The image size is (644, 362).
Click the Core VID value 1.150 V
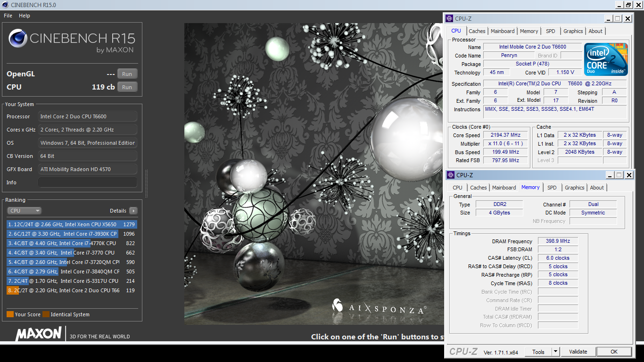[565, 73]
